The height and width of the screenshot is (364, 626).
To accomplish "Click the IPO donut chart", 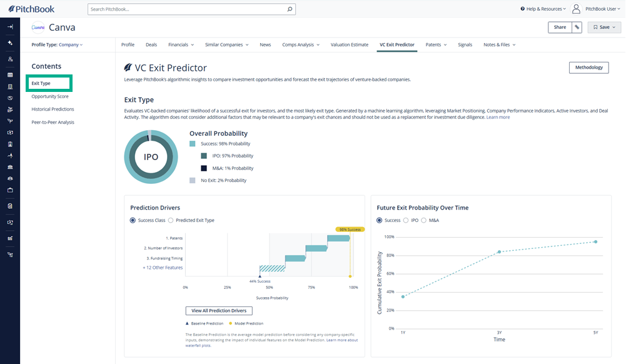I will [151, 157].
